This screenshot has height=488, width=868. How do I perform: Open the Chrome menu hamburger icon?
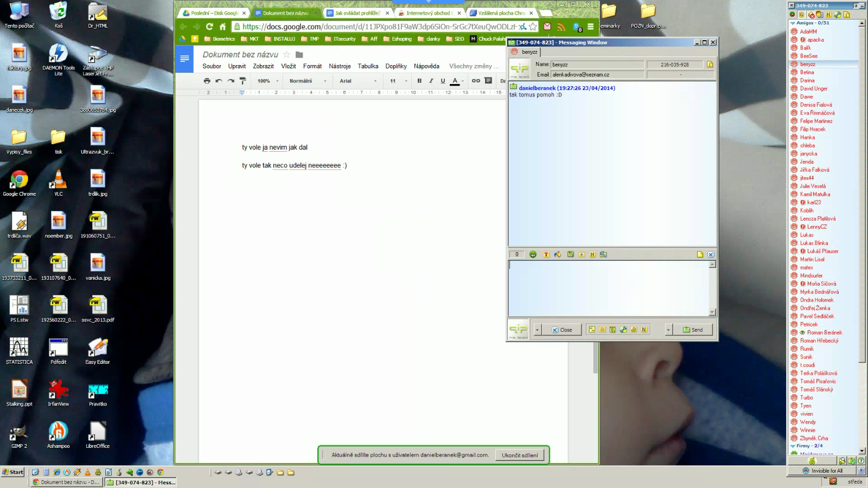pos(591,27)
